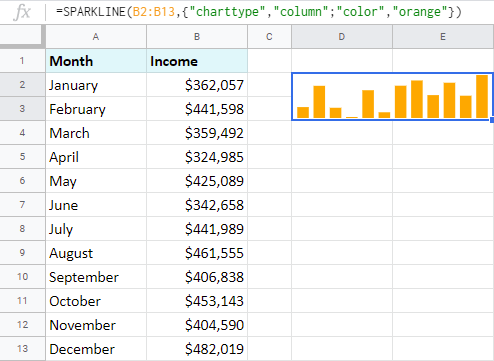Select row 12 header
This screenshot has width=494, height=361.
point(22,325)
